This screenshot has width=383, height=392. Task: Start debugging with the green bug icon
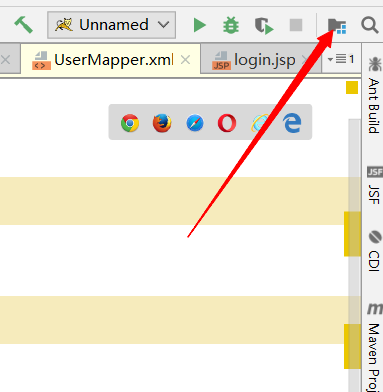[231, 25]
